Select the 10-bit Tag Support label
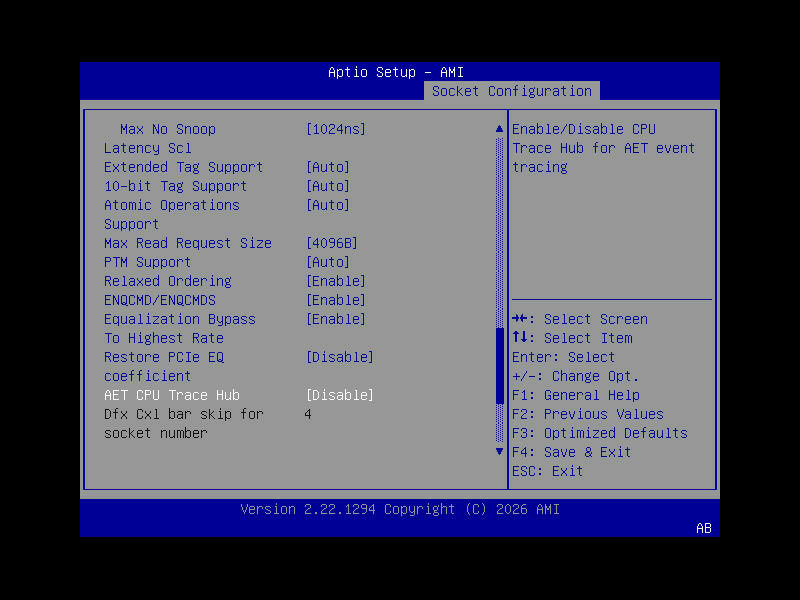Screen dimensions: 800x600 click(x=176, y=186)
